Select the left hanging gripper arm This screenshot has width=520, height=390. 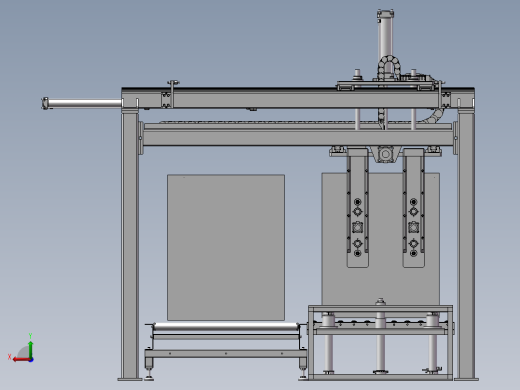pyautogui.click(x=357, y=208)
